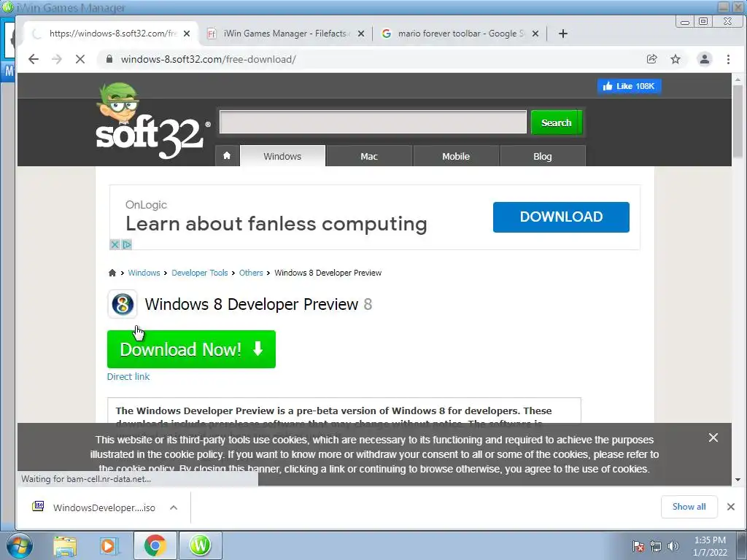
Task: Click the soft32 search input field
Action: pos(373,122)
